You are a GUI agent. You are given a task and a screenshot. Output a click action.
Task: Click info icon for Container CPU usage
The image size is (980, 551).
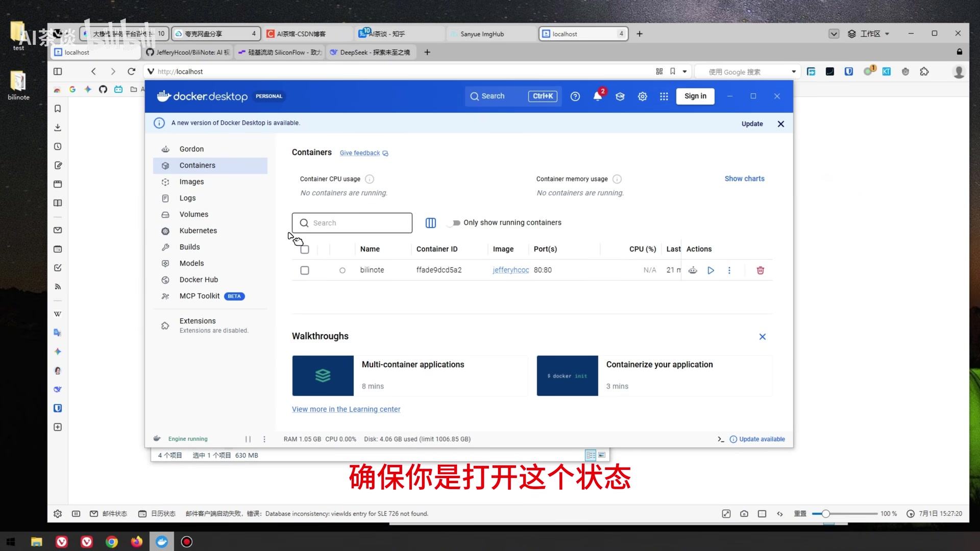click(370, 179)
